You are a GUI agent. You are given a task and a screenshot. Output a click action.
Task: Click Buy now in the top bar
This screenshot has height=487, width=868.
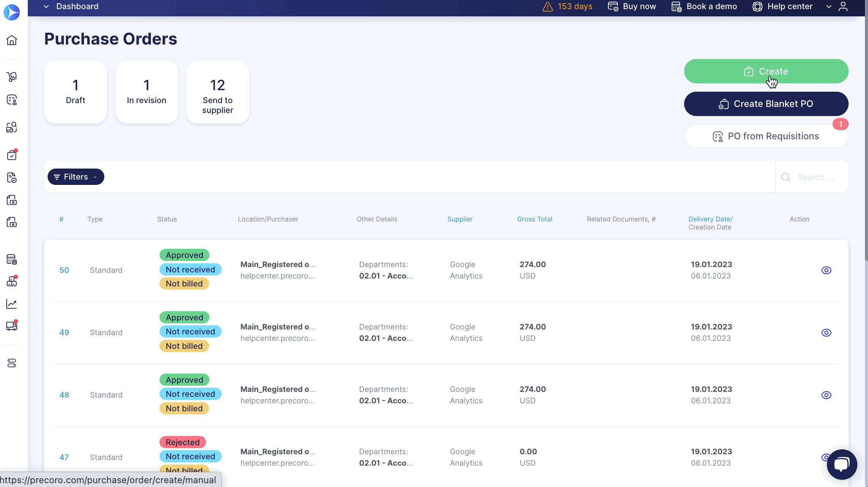[632, 6]
